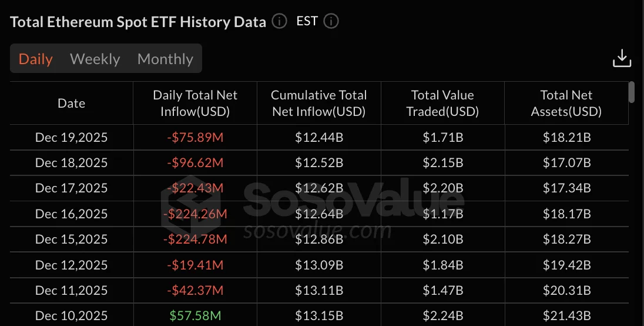644x326 pixels.
Task: Select the Dec 15,2025 row date
Action: click(x=72, y=239)
